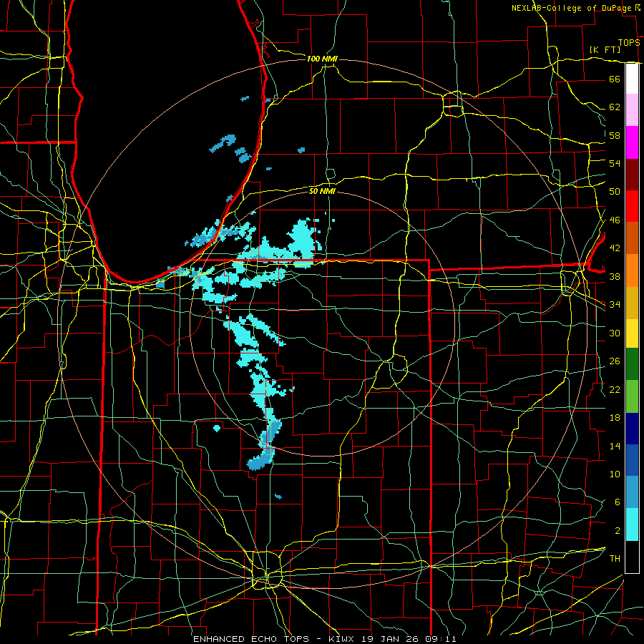Click the KIWX station identifier
644x644 pixels.
tap(343, 639)
